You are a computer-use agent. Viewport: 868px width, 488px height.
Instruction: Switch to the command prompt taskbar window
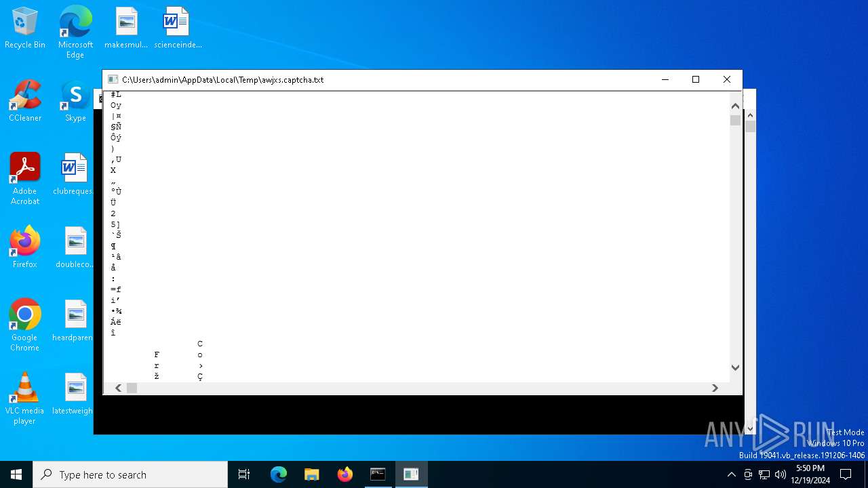pyautogui.click(x=378, y=474)
